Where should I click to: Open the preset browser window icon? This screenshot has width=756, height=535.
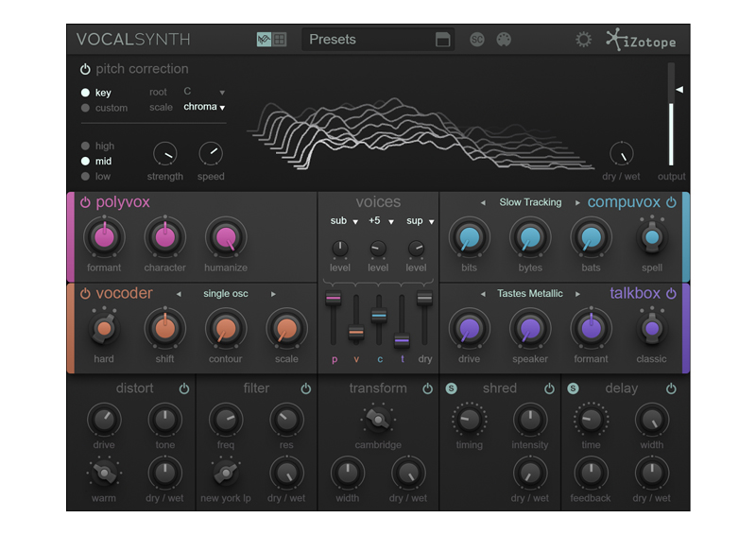(442, 40)
